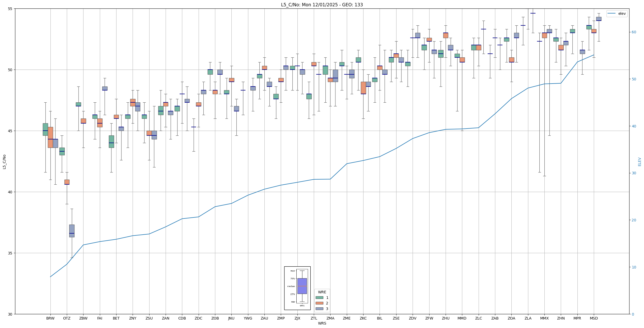Click the ZMA station tick label
The height and width of the screenshot is (328, 644).
[x=330, y=318]
